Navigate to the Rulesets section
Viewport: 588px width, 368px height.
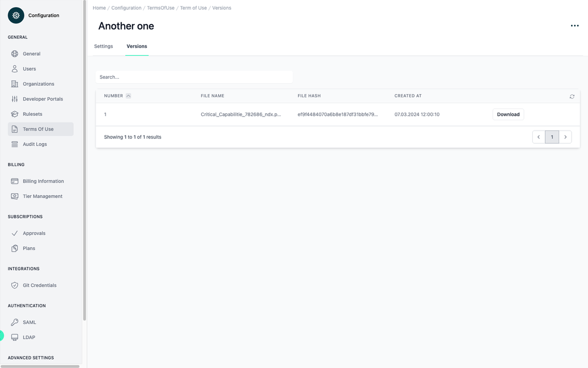point(33,113)
